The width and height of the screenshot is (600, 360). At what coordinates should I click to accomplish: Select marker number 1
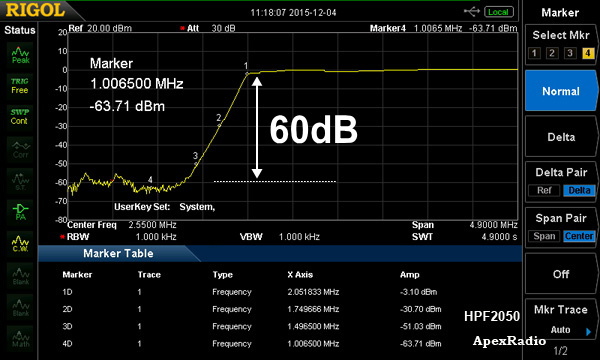coord(534,53)
